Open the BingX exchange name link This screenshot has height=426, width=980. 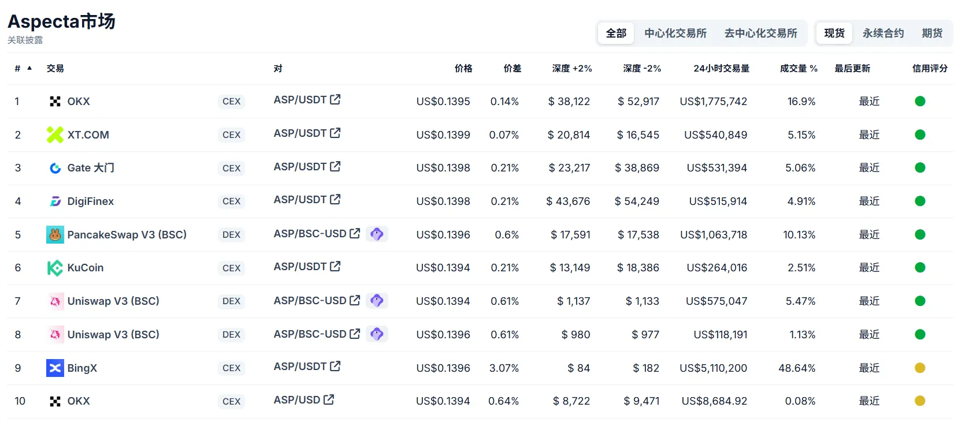[x=82, y=368]
